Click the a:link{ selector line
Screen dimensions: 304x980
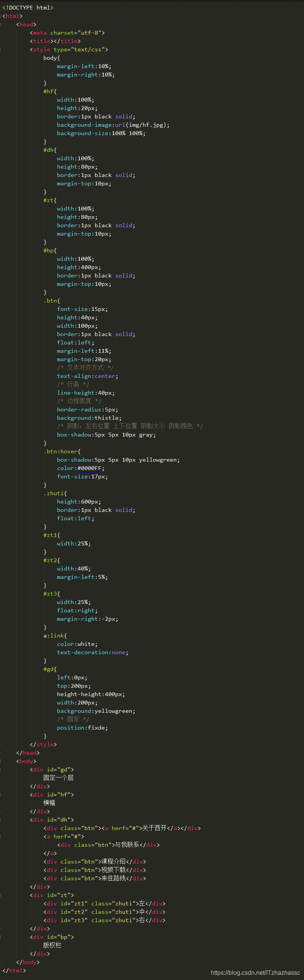pos(55,636)
